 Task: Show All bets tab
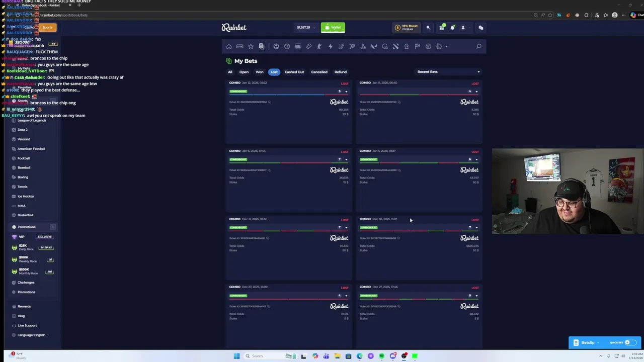(230, 72)
